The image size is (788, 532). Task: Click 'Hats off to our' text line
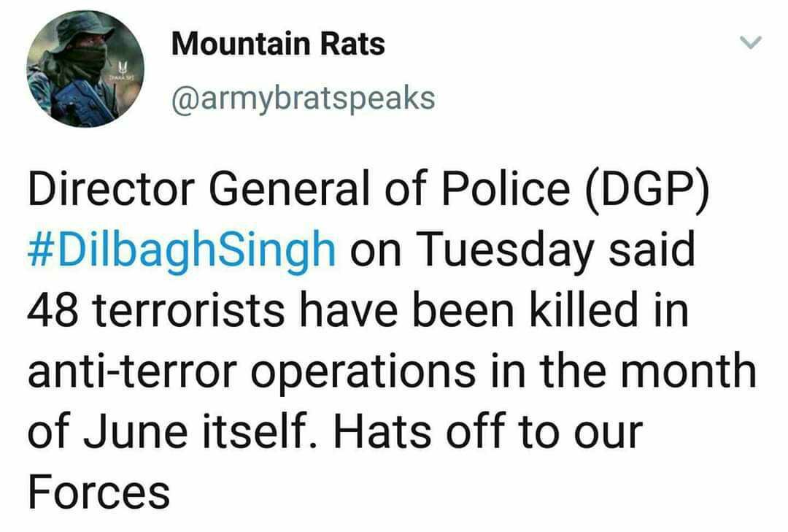(x=488, y=431)
